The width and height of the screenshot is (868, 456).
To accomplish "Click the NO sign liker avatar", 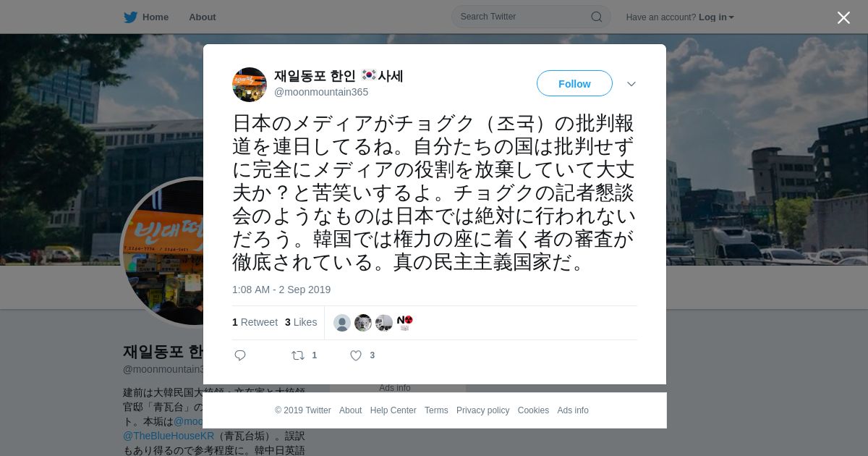I will tap(405, 323).
